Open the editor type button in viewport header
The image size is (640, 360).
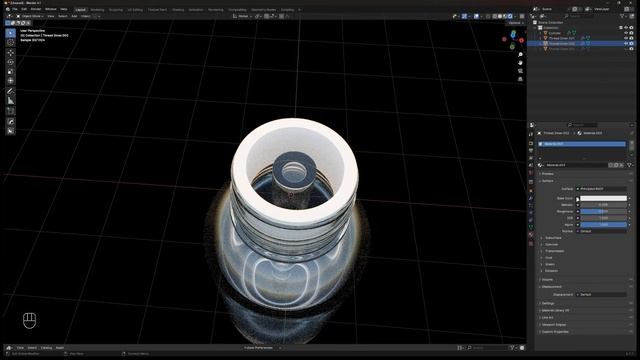(9, 16)
